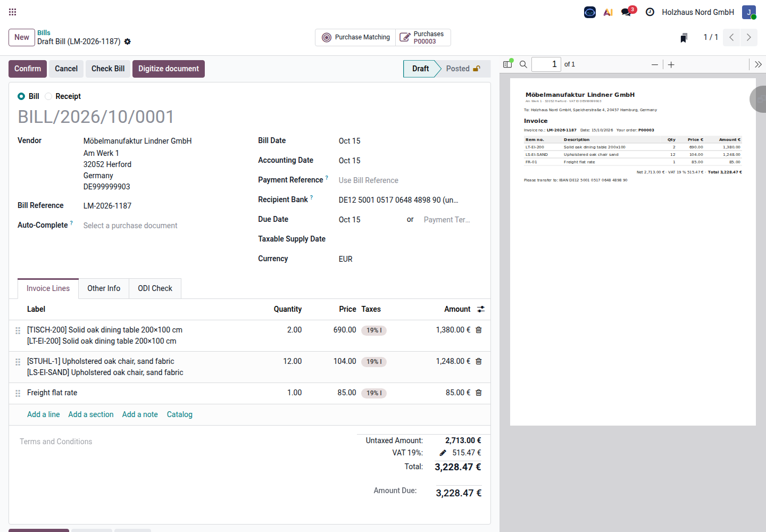Open the activities clock icon
The image size is (766, 532).
(x=650, y=12)
